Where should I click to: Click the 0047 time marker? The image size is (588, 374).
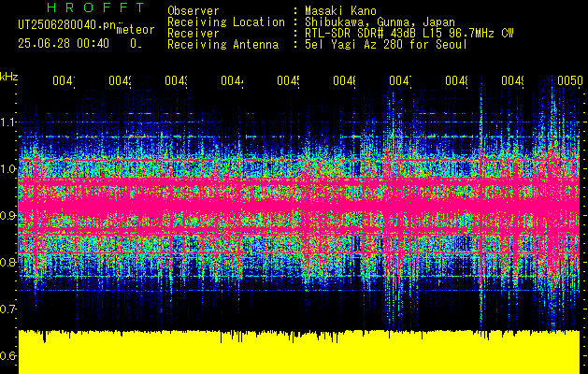400,80
